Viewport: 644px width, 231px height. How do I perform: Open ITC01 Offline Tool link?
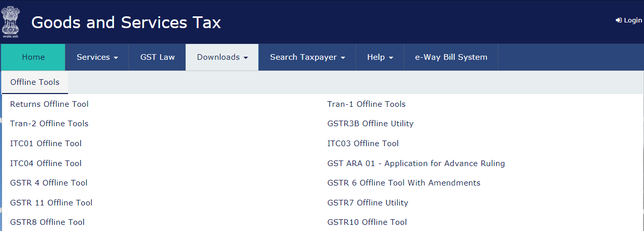[46, 144]
